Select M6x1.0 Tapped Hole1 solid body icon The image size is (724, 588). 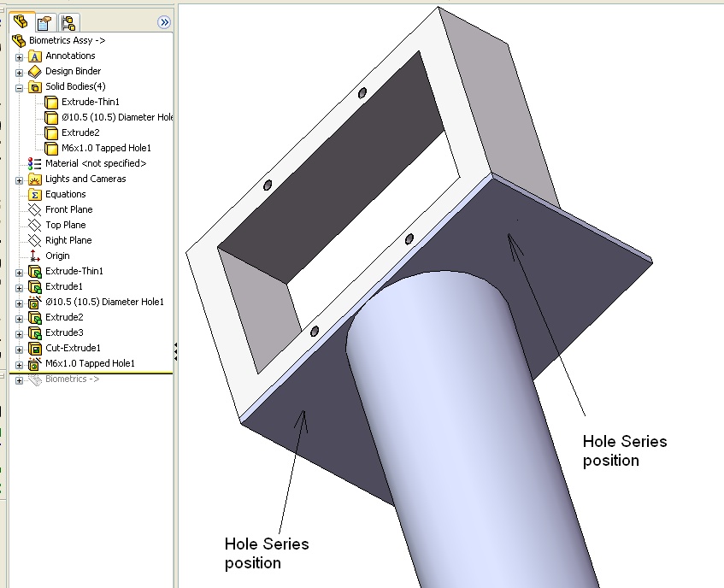50,148
